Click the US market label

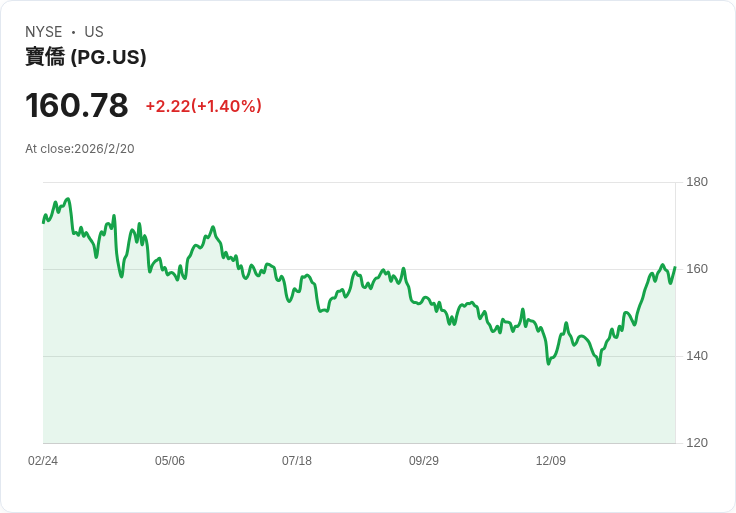point(94,32)
